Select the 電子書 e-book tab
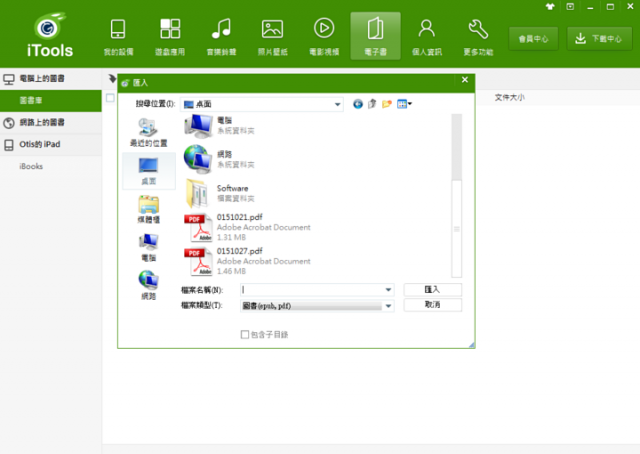 (376, 37)
